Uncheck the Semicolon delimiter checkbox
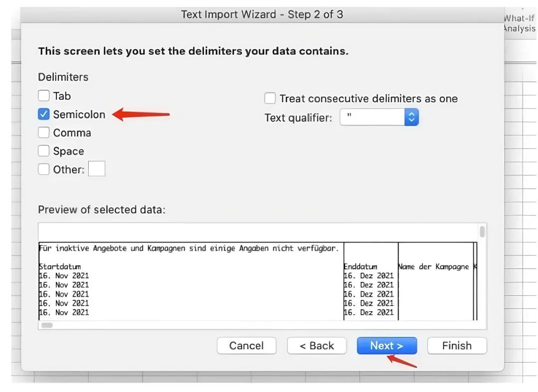This screenshot has height=392, width=538. 44,114
